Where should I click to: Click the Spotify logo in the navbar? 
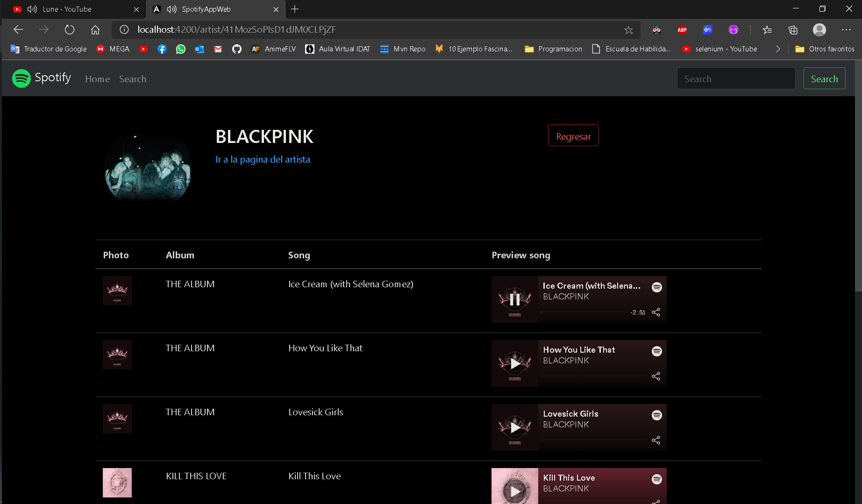pos(21,78)
